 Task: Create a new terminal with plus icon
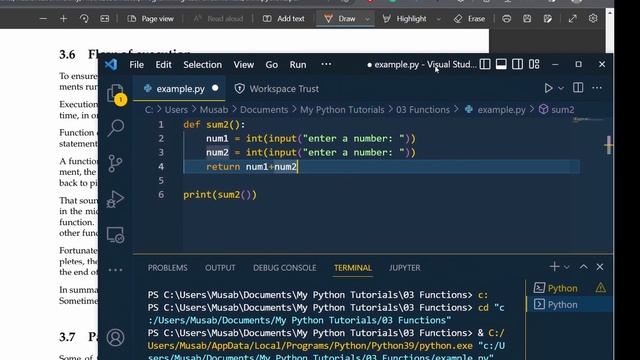tap(554, 267)
